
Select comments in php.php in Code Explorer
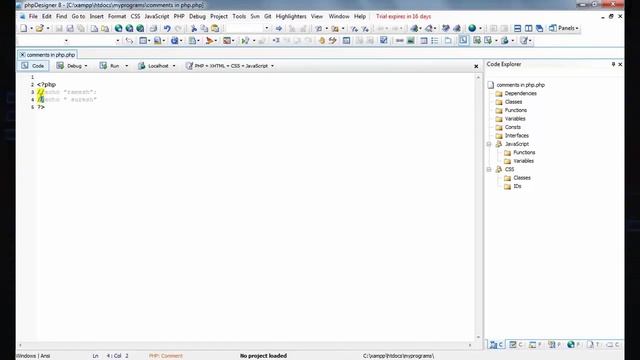pyautogui.click(x=520, y=85)
